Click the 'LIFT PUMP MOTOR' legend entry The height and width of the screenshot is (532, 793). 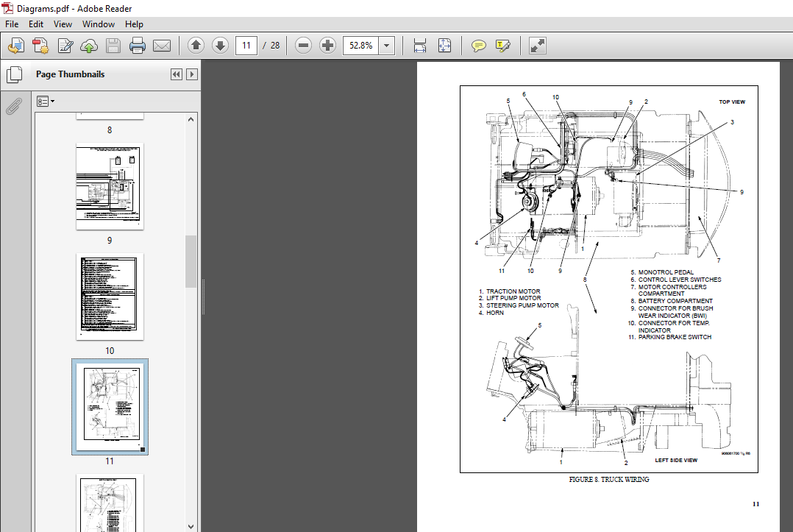513,298
